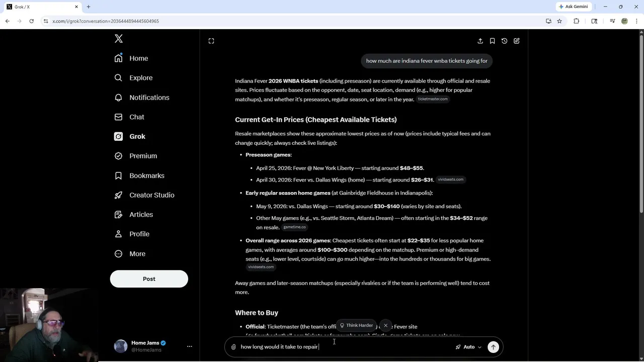Bookmark page with star icon
The image size is (644, 362).
559,21
